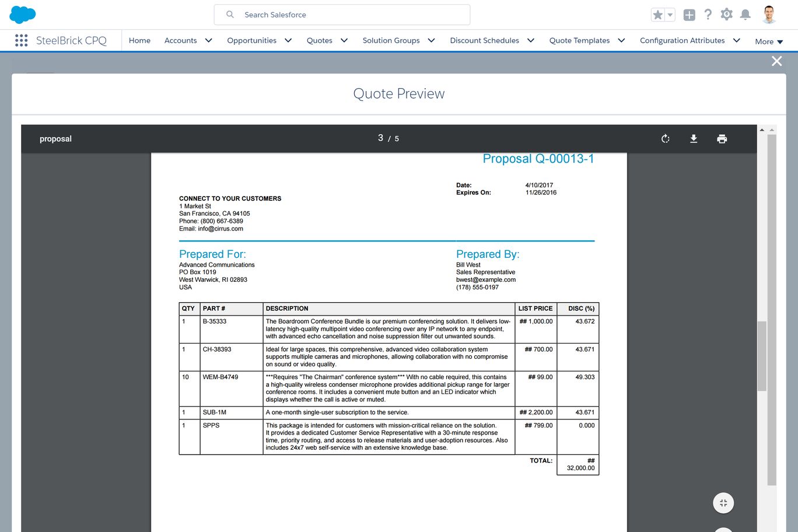The image size is (798, 532).
Task: Click the fit-to-page zoom button
Action: click(x=723, y=503)
